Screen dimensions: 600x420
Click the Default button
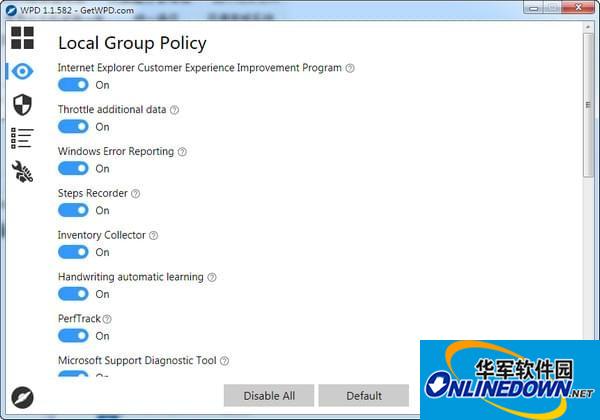(x=364, y=396)
